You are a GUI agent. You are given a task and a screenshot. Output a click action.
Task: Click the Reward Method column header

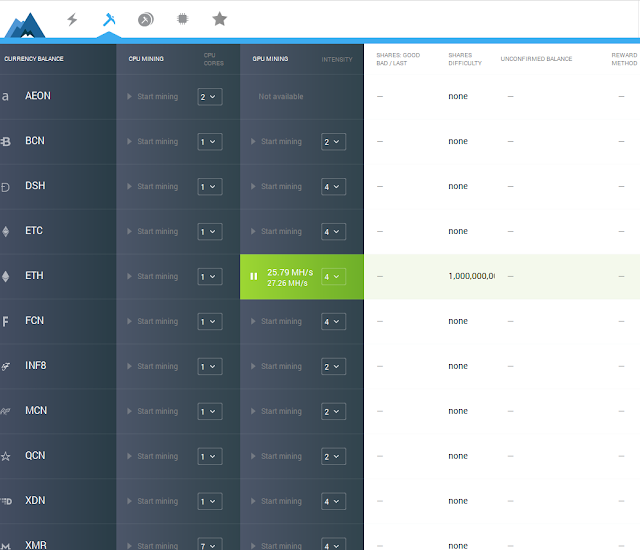click(x=624, y=59)
